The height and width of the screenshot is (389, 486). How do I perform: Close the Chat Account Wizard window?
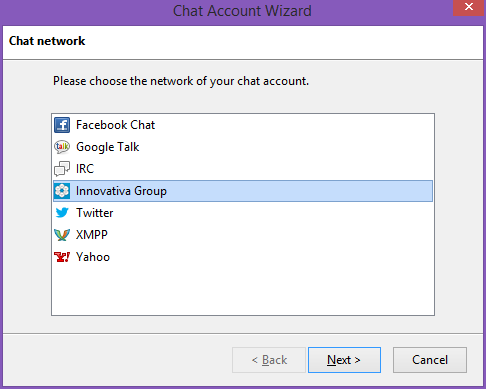pos(468,7)
